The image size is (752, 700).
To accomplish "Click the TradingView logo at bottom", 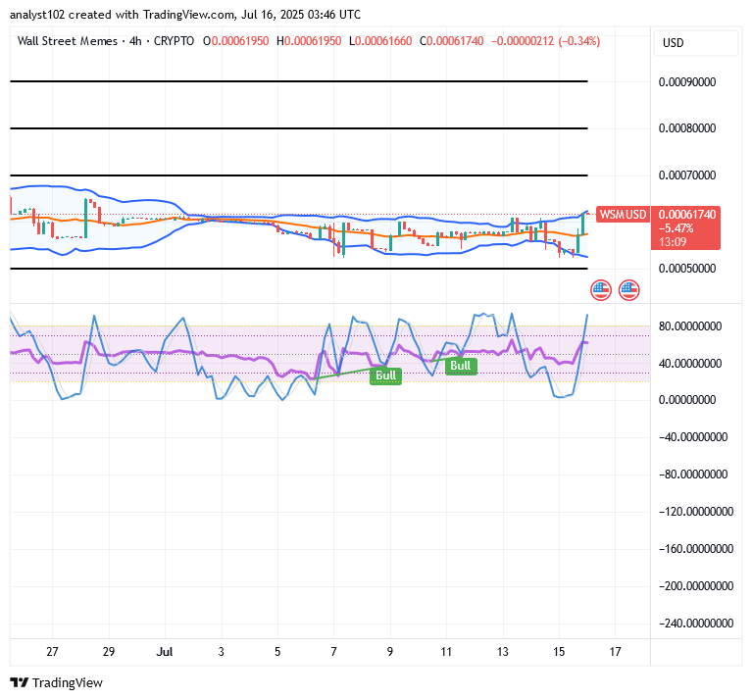I will pyautogui.click(x=57, y=682).
